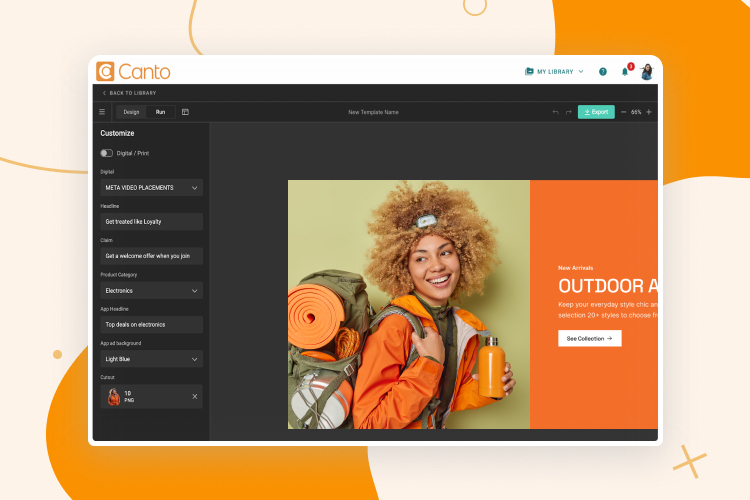750x500 pixels.
Task: Click the Claim input field
Action: pos(151,256)
